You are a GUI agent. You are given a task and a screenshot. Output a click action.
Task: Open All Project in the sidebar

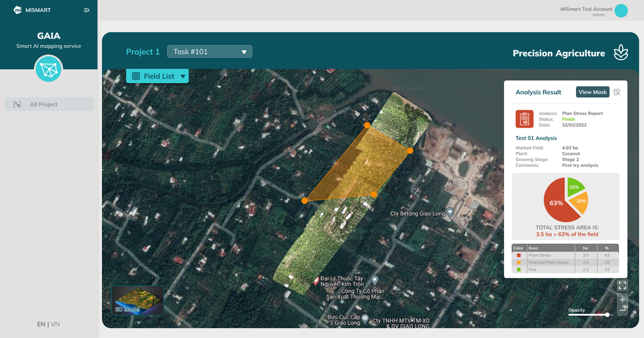point(49,104)
